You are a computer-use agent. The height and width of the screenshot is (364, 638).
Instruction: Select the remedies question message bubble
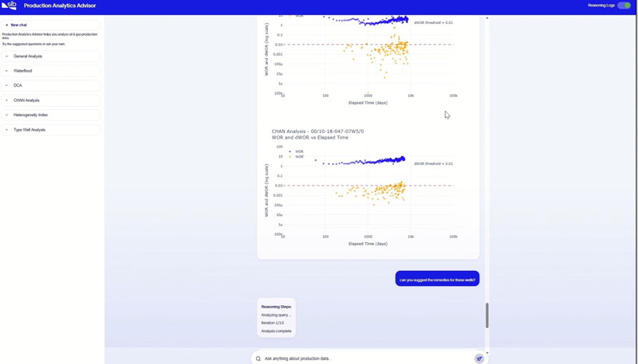(x=437, y=279)
